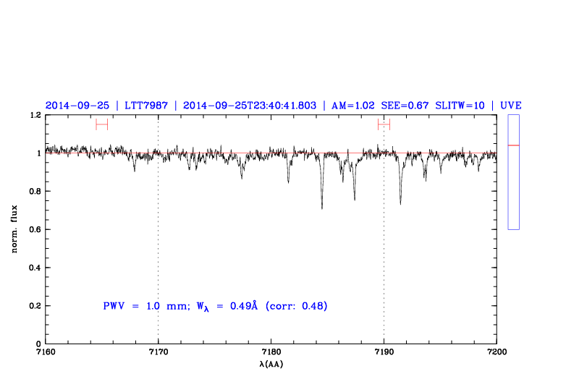Click the λ(AA) x-axis label

pyautogui.click(x=271, y=365)
